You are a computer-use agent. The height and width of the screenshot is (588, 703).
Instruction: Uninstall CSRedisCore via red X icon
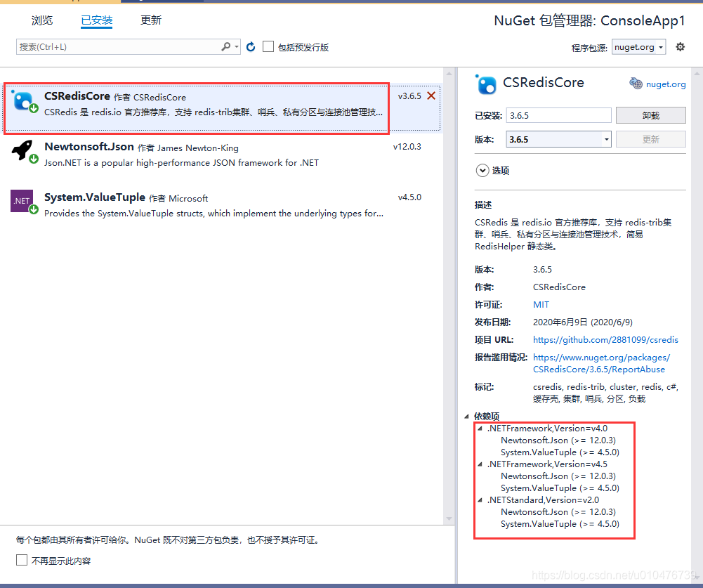(431, 96)
